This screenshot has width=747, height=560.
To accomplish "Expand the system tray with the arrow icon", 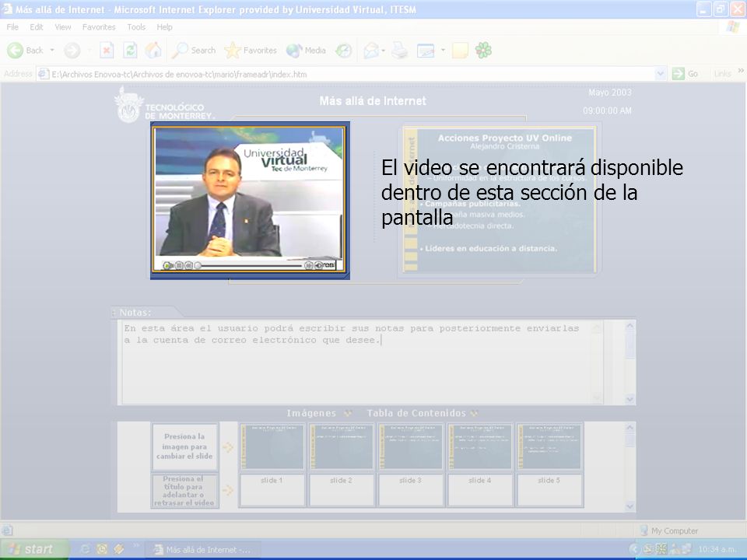I will click(633, 549).
